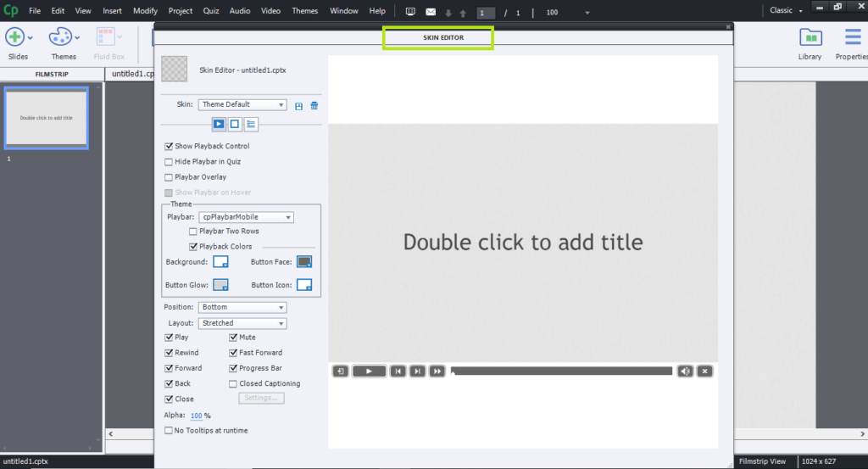Click the Alpha 100 value
Viewport: 868px width, 469px height.
196,416
